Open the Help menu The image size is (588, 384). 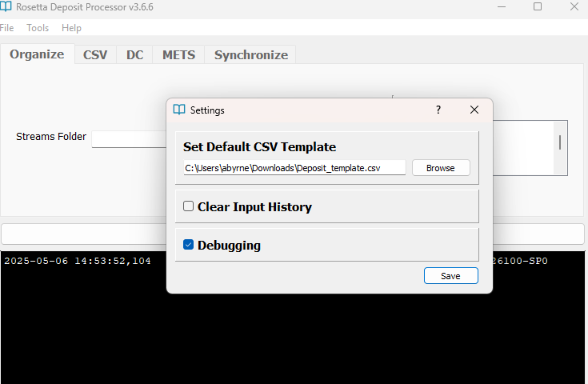coord(71,28)
